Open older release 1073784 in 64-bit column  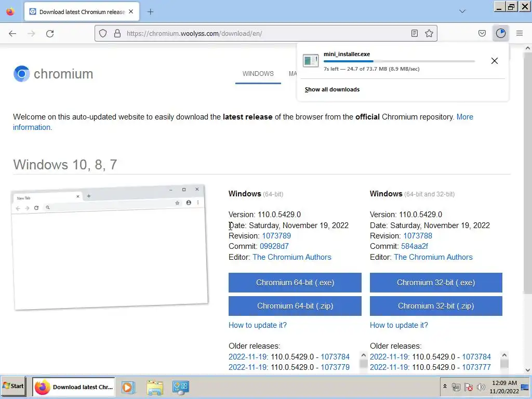click(335, 357)
